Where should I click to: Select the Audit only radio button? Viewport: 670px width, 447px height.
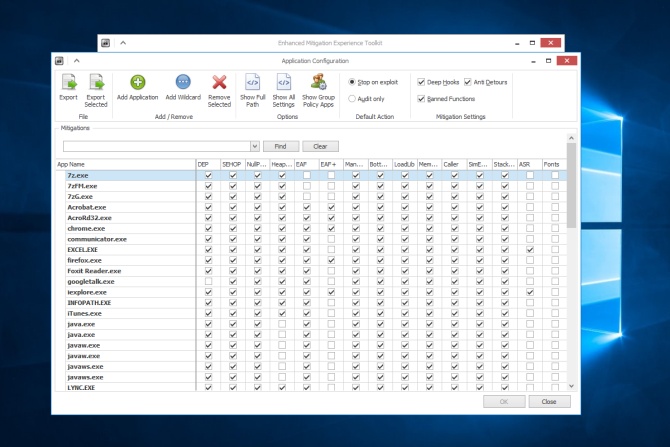352,99
